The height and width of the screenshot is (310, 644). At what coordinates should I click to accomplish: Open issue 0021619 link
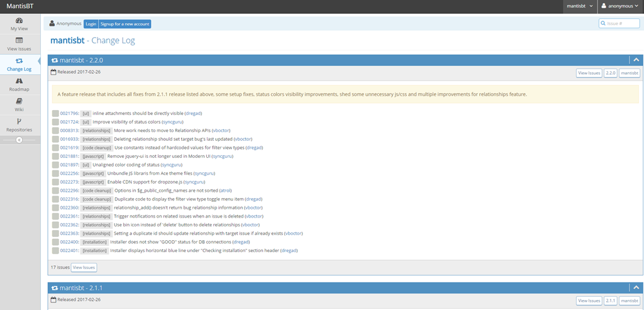(69, 147)
